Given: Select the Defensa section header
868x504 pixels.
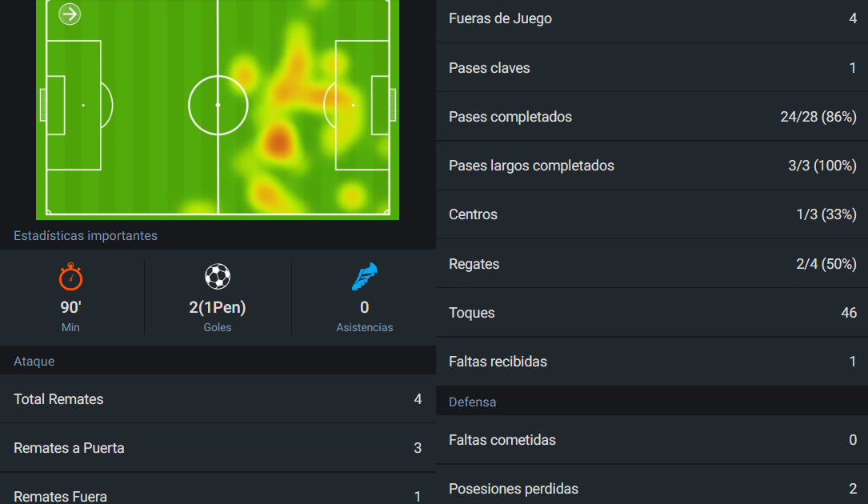Looking at the screenshot, I should click(651, 402).
